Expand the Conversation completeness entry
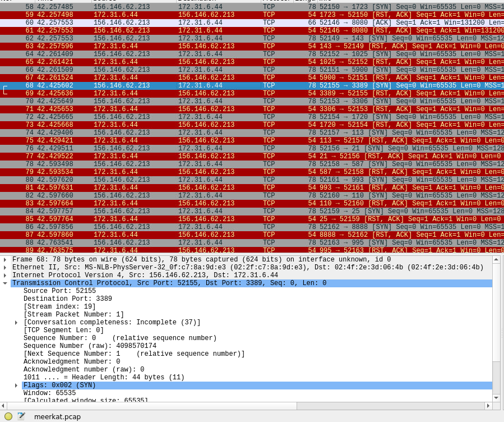504x422 pixels. (x=16, y=323)
